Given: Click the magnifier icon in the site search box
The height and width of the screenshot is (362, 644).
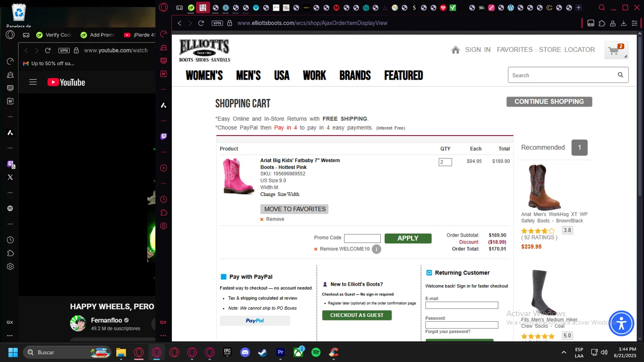Looking at the screenshot, I should (x=620, y=75).
